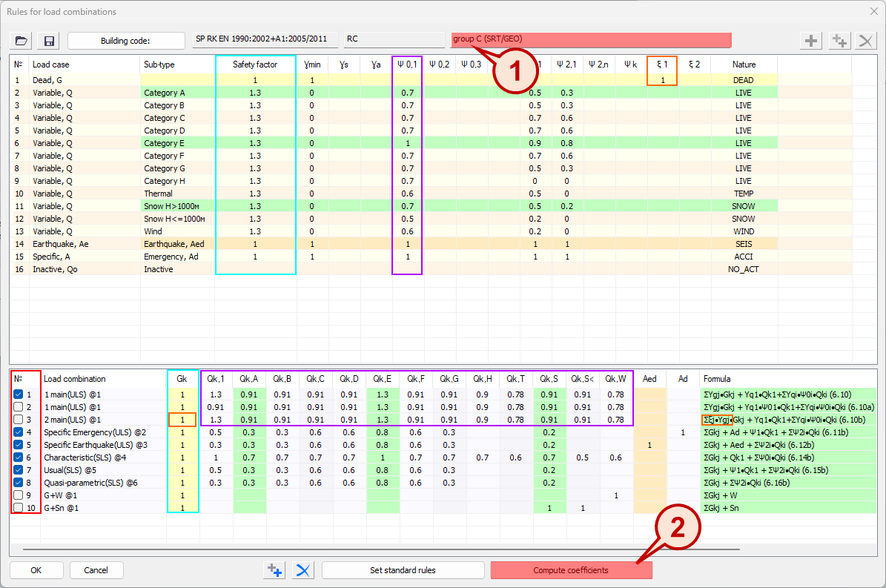Click the Set standard rules button
This screenshot has width=886, height=588.
pyautogui.click(x=403, y=570)
